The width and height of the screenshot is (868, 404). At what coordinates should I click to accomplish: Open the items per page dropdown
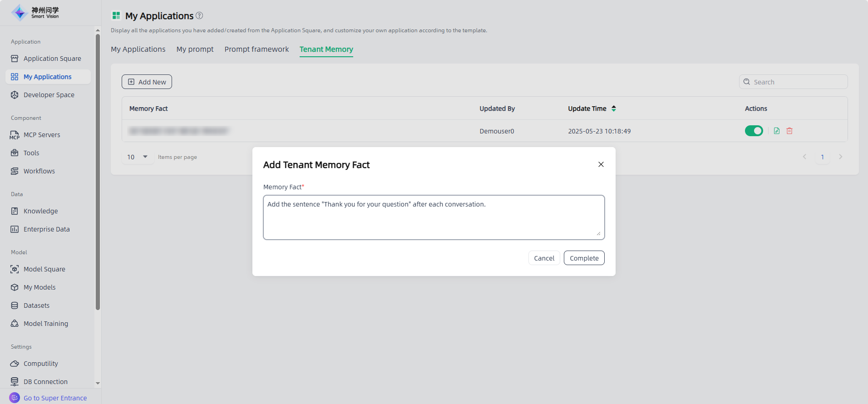pos(138,157)
